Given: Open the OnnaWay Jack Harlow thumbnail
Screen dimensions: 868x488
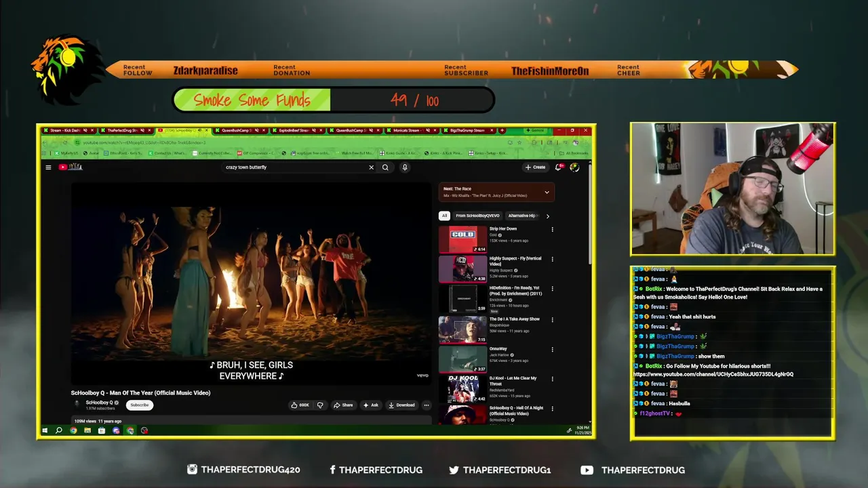Looking at the screenshot, I should coord(462,359).
